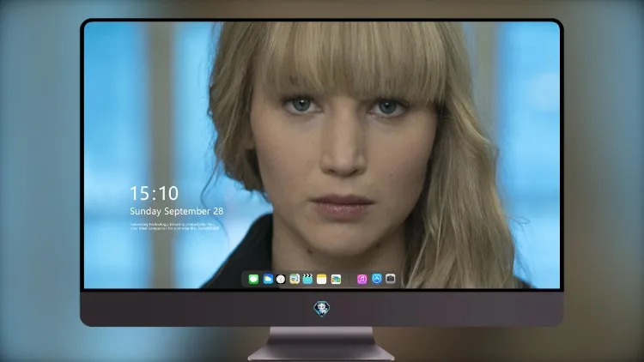Click the Sunday September 28 date
Screen dimensions: 644x362
pos(177,211)
